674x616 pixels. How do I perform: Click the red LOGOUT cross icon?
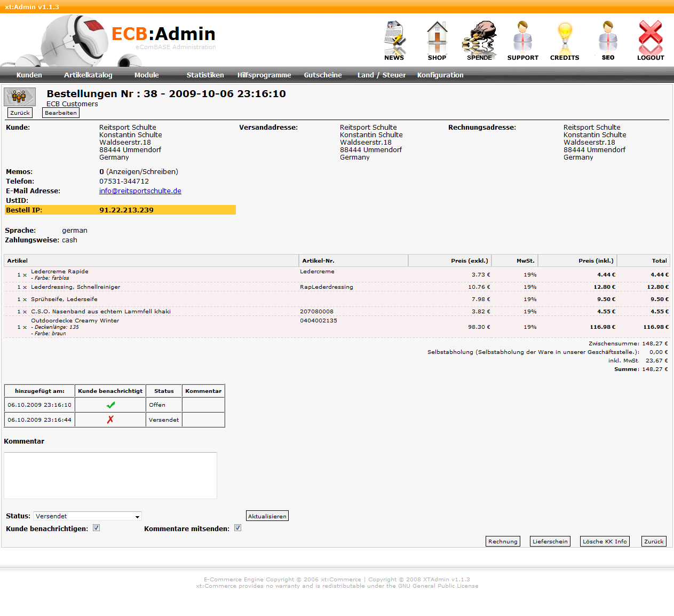pyautogui.click(x=651, y=37)
